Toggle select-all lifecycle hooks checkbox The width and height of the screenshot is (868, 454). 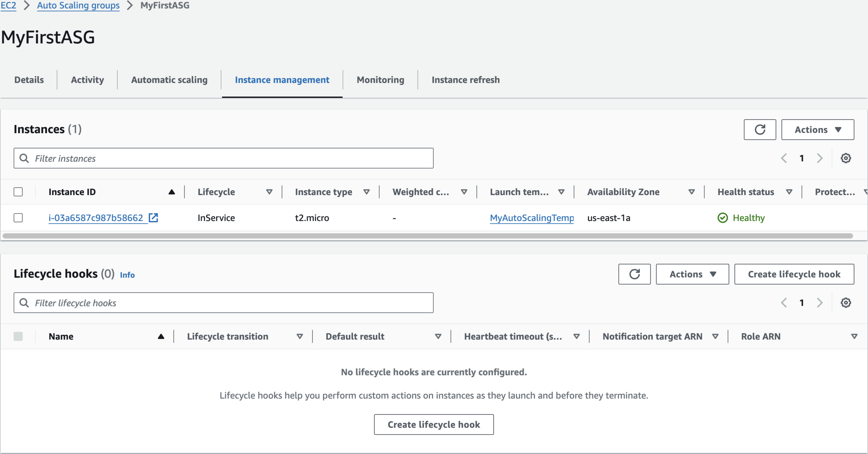point(18,336)
